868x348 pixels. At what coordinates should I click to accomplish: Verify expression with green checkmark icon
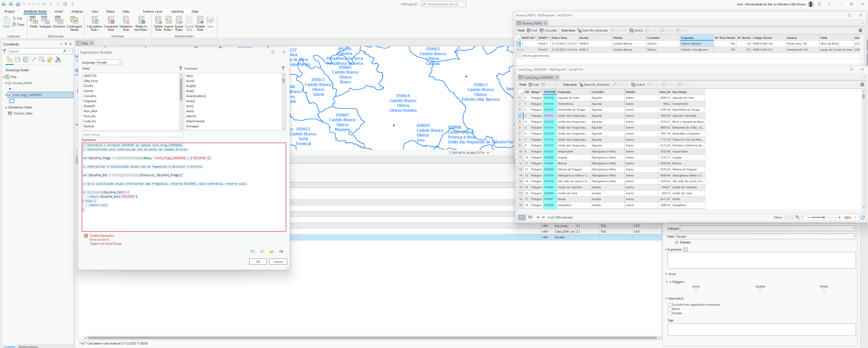262,251
